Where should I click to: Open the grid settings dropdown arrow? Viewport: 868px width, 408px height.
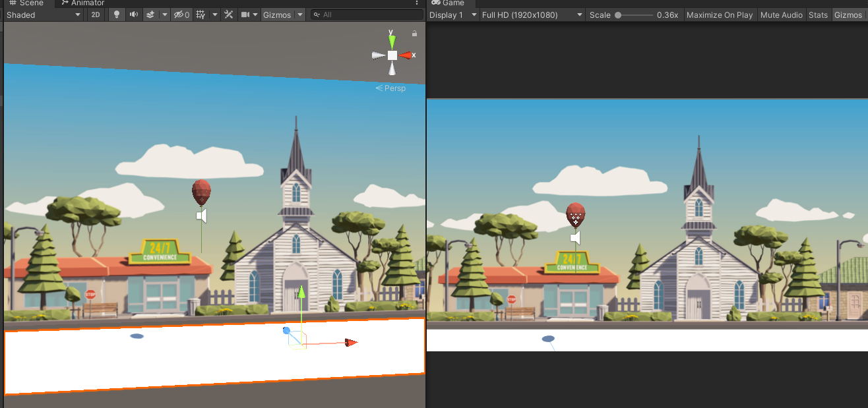pos(214,15)
